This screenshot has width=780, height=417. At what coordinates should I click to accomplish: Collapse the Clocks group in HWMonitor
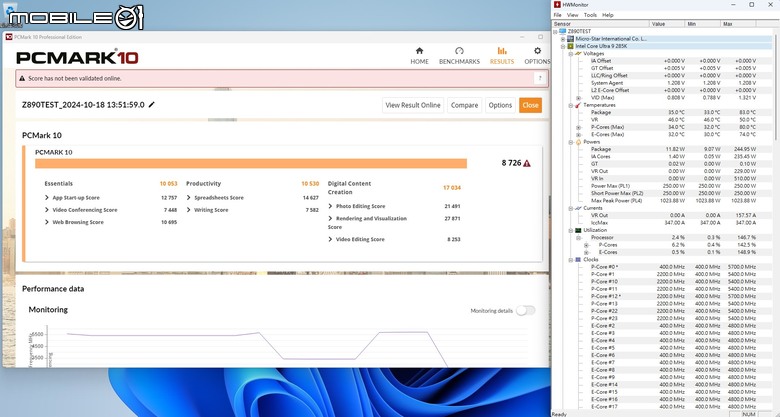571,260
